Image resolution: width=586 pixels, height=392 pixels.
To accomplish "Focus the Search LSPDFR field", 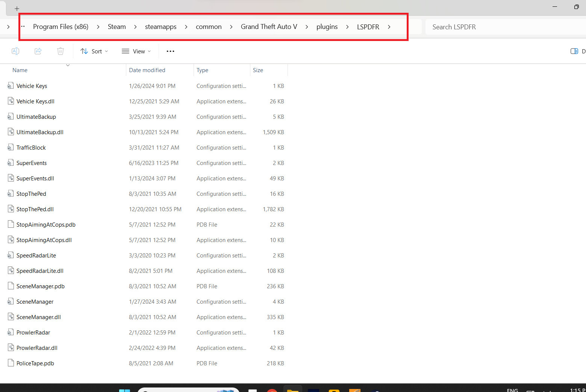I will coord(506,27).
